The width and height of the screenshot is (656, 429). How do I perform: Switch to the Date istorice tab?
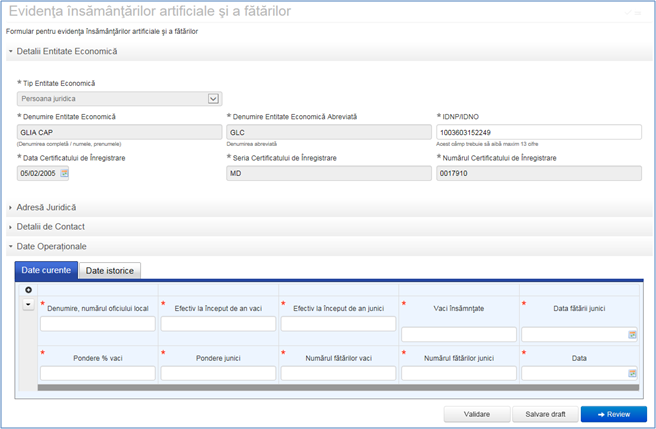coord(111,270)
